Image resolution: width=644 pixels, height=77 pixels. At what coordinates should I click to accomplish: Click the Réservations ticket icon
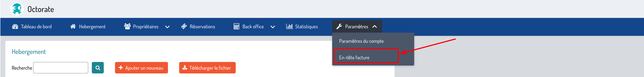pyautogui.click(x=184, y=26)
